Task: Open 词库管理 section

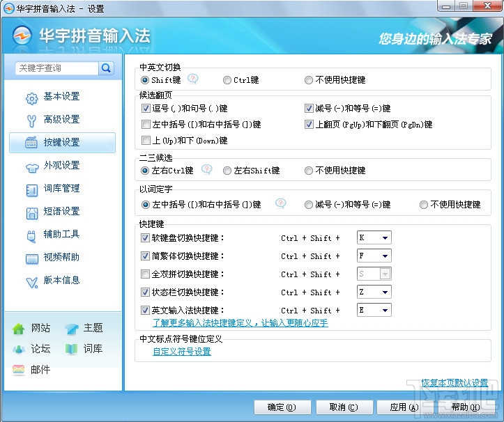Action: click(x=62, y=189)
